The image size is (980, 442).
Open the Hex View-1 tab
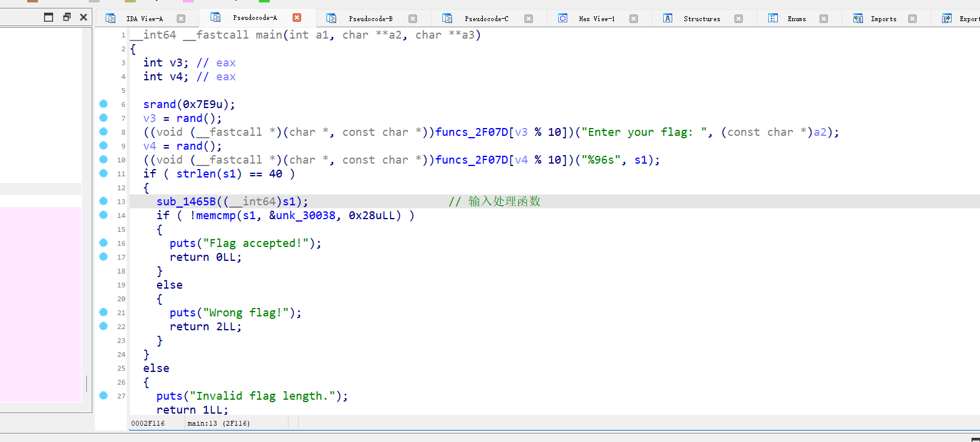596,19
